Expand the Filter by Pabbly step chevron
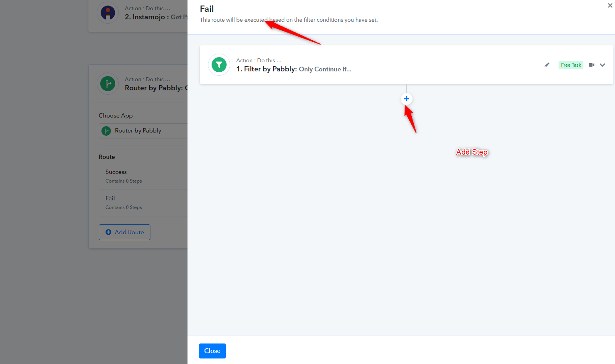The height and width of the screenshot is (364, 615). 602,65
